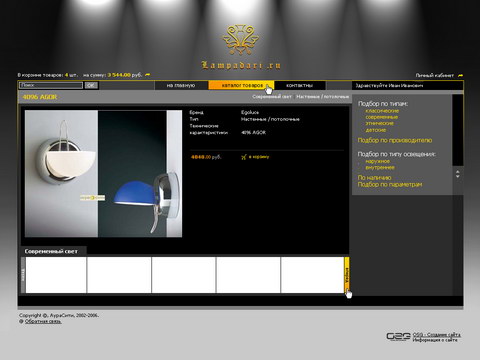Screen dimensions: 480x360
Task: Click the OK search button
Action: tap(91, 85)
